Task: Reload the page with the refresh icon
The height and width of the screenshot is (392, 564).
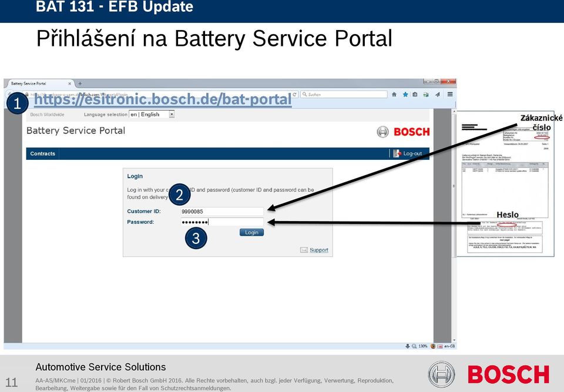Action: 294,94
